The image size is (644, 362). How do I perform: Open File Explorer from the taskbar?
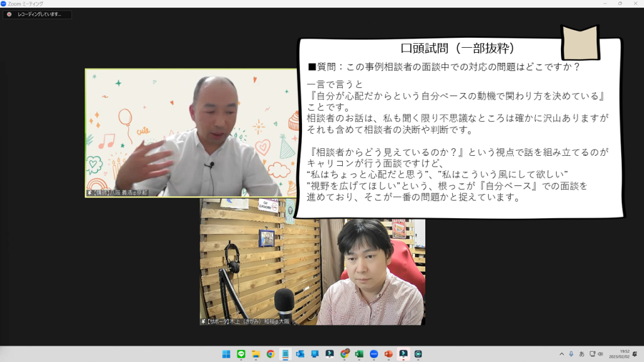[x=256, y=354]
